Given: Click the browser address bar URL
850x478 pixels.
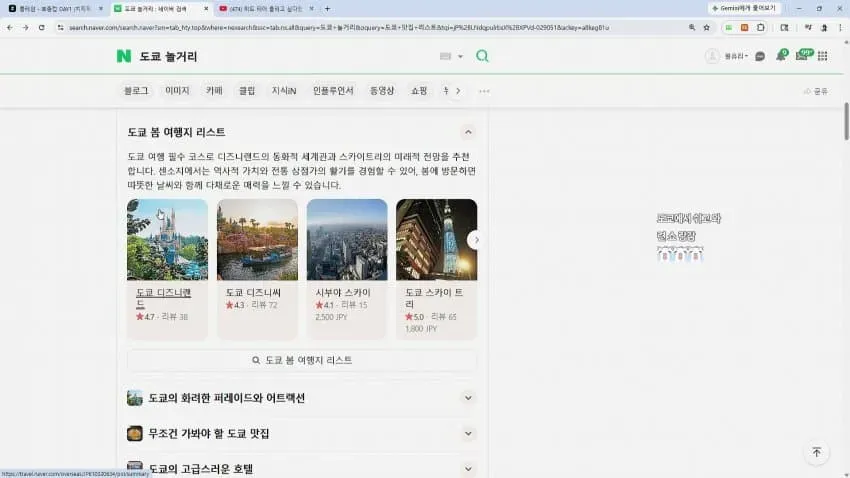Looking at the screenshot, I should pos(339,28).
